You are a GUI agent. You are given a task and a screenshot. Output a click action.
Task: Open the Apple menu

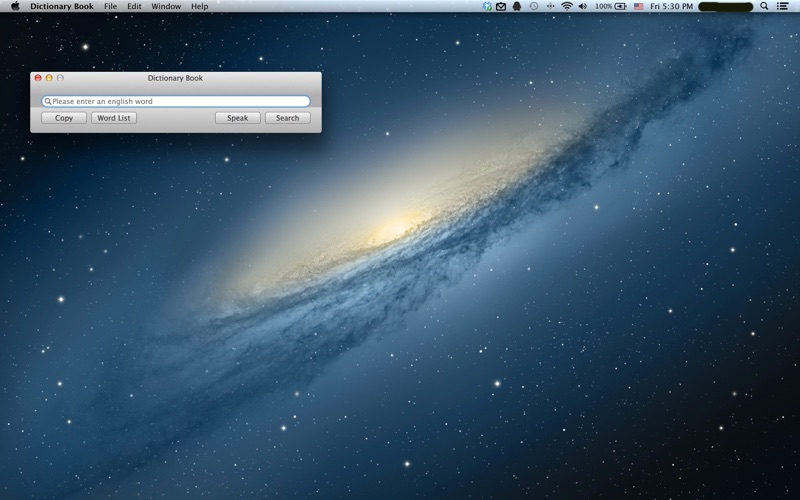point(15,6)
